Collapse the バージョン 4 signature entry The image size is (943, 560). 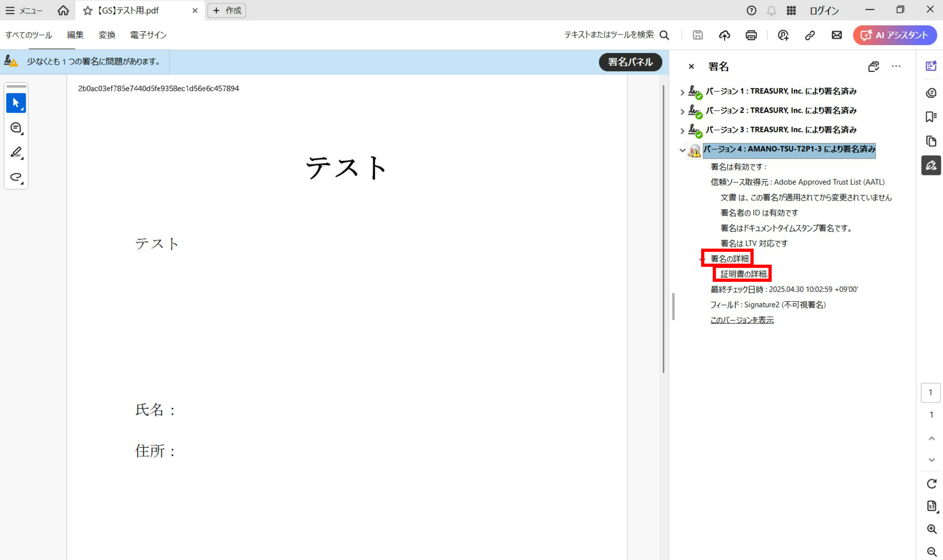point(681,150)
